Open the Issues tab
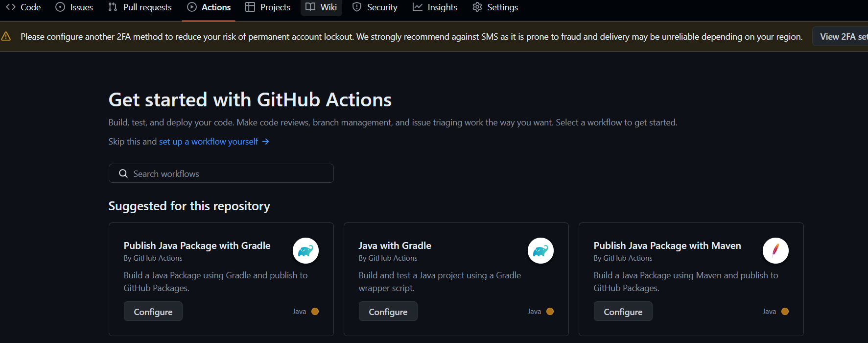The height and width of the screenshot is (343, 868). point(74,7)
